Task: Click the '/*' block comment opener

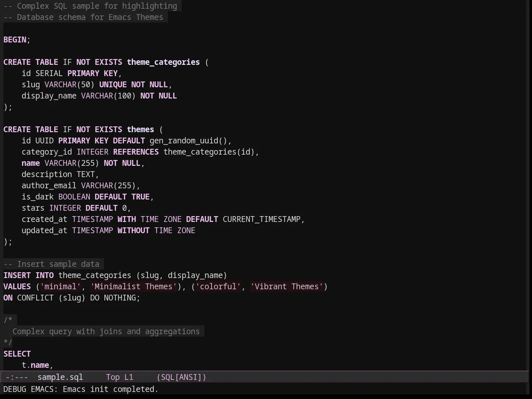Action: 8,320
